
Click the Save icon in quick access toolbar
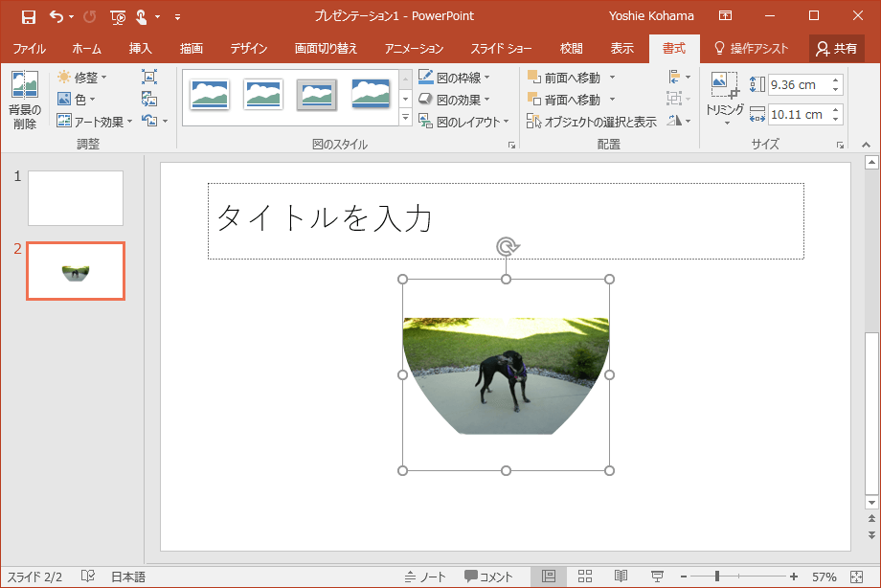[x=29, y=16]
